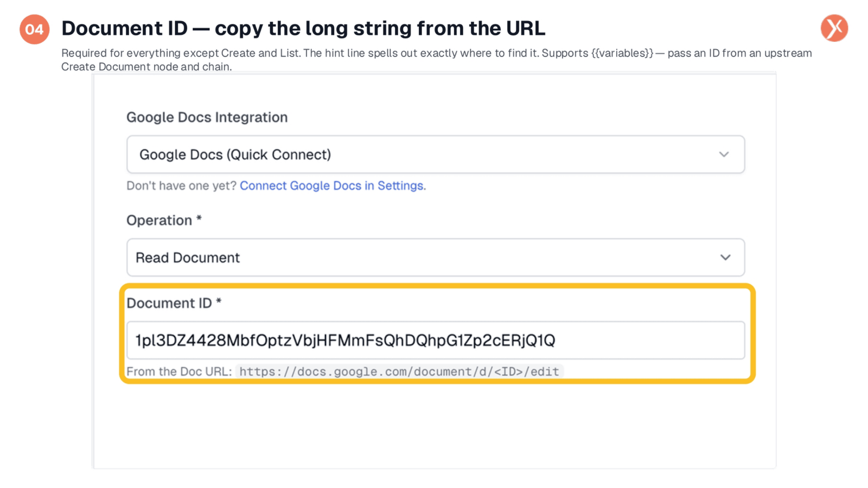Click the Operation field label

point(164,220)
